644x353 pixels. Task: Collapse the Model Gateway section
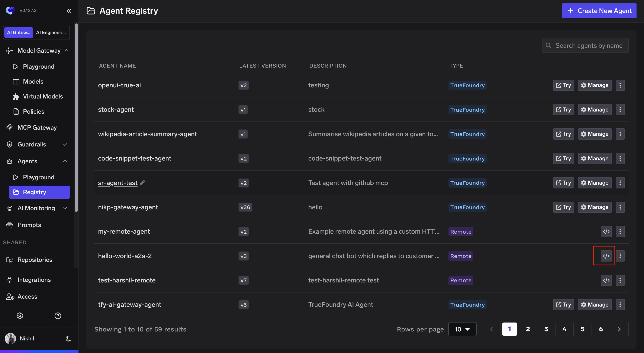[67, 51]
